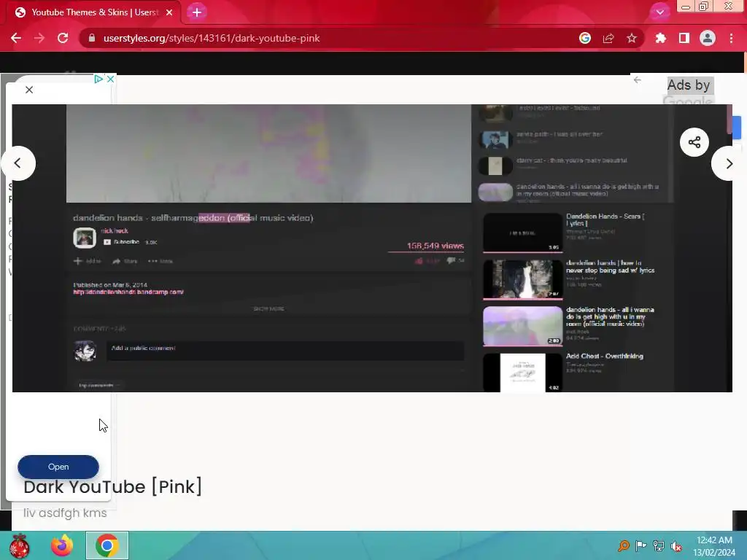This screenshot has height=560, width=747.
Task: Reload the userstyles page
Action: coord(63,38)
